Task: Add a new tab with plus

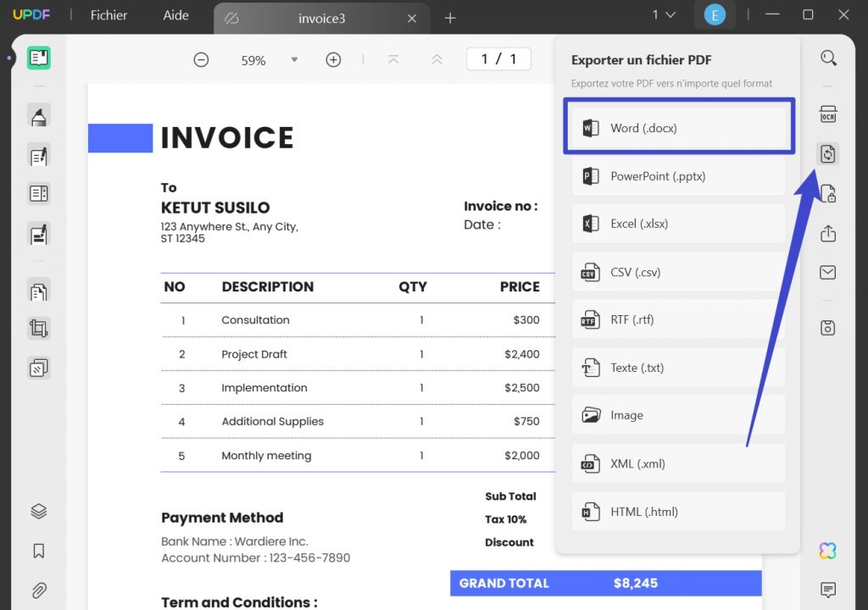Action: pyautogui.click(x=450, y=18)
